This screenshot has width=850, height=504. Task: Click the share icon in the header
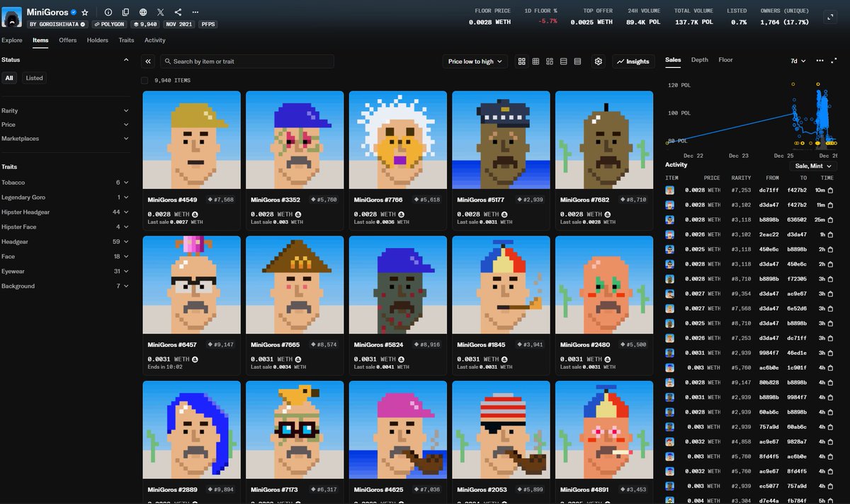[x=178, y=13]
